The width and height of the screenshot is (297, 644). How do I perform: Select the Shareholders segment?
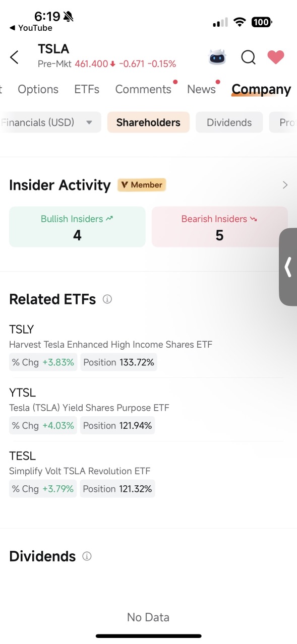[x=148, y=122]
